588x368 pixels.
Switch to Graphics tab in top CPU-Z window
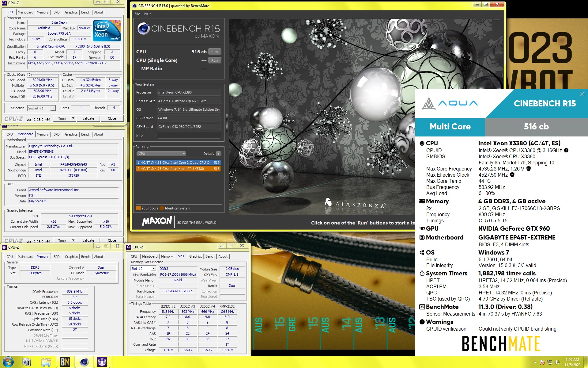click(x=71, y=12)
